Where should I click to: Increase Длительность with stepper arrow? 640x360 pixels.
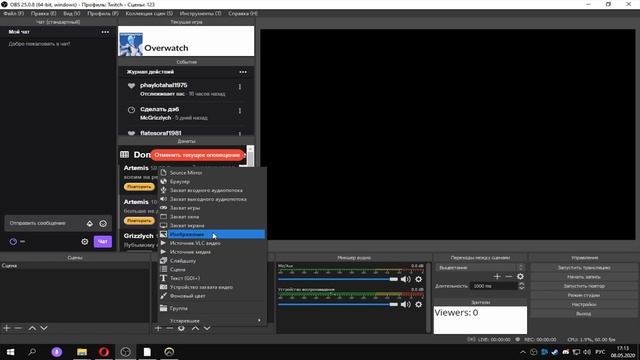pyautogui.click(x=521, y=284)
